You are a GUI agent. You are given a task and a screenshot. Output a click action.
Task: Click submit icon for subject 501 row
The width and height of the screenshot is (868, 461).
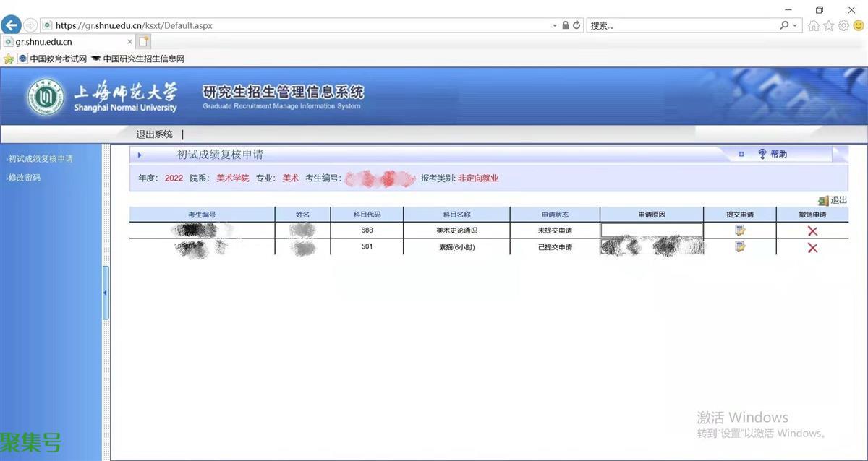[x=740, y=247]
